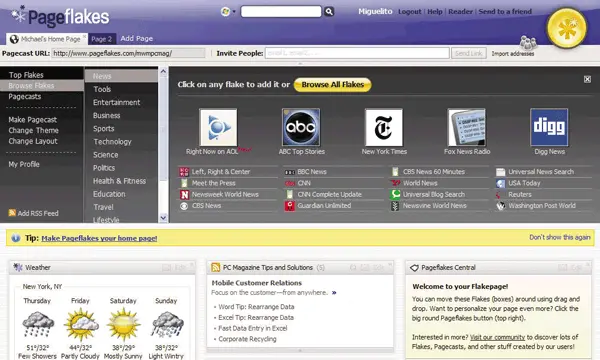
Task: Click the category list scroll down arrow
Action: pos(163,218)
